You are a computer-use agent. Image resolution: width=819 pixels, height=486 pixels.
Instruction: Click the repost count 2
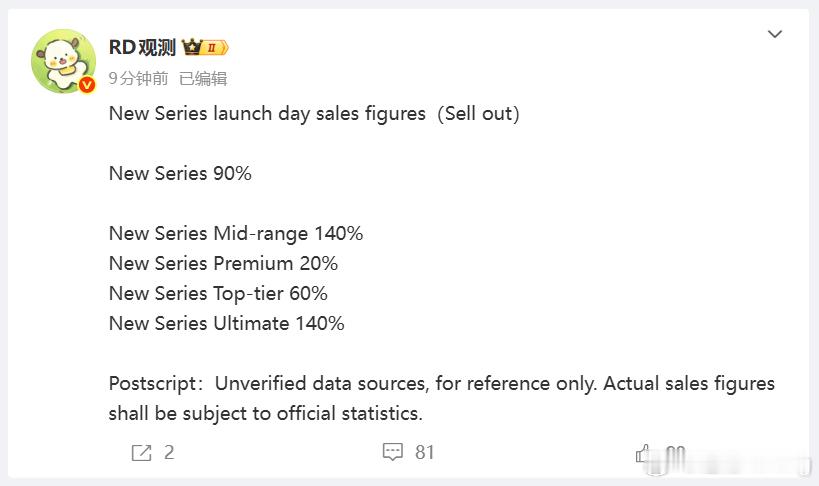click(x=169, y=453)
